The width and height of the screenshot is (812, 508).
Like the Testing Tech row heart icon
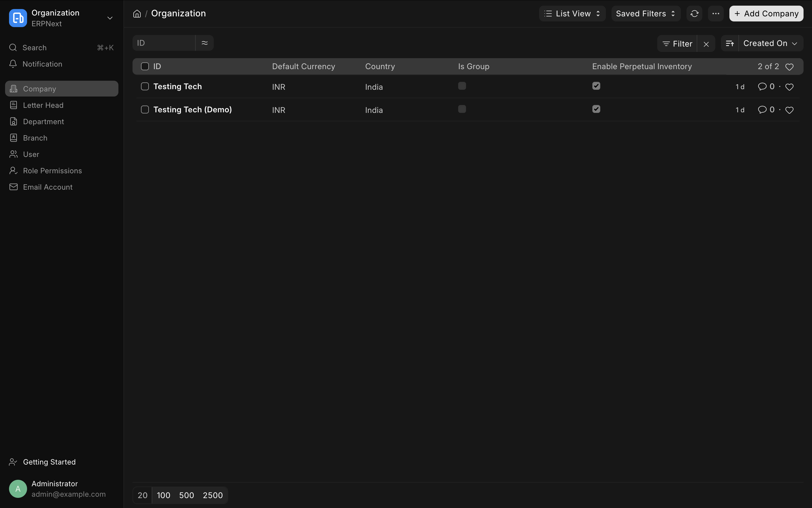tap(789, 87)
